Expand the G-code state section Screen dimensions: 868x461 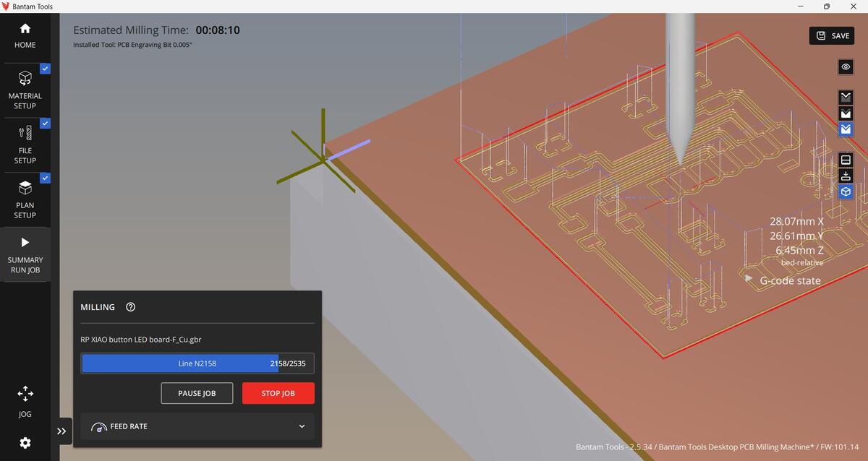783,280
